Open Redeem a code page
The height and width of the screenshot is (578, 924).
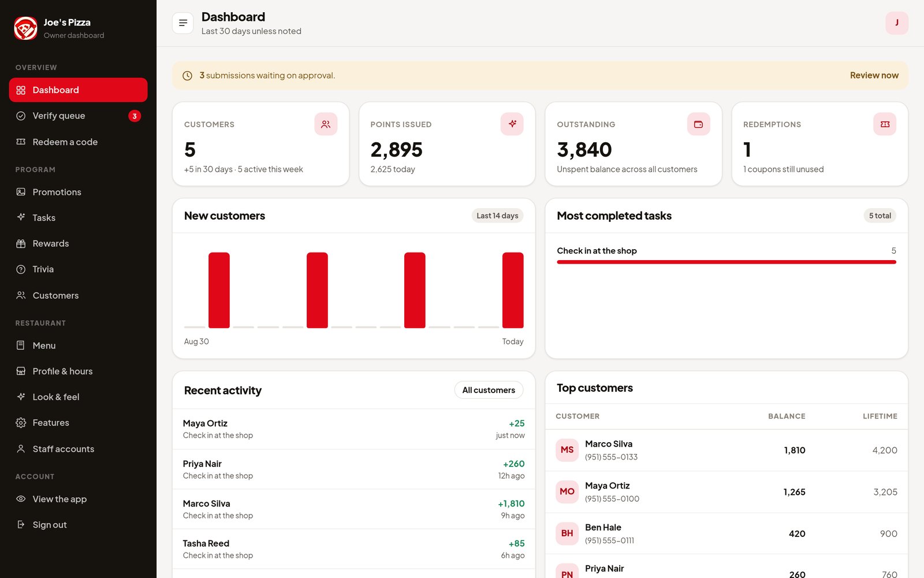pyautogui.click(x=78, y=142)
